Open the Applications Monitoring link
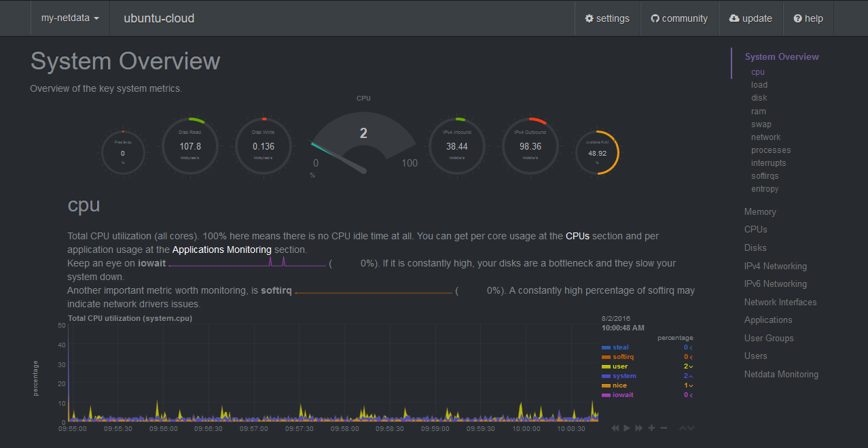 [x=221, y=249]
